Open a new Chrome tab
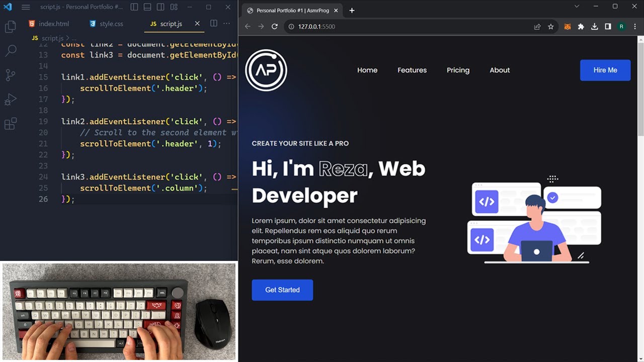This screenshot has height=362, width=644. pos(352,11)
